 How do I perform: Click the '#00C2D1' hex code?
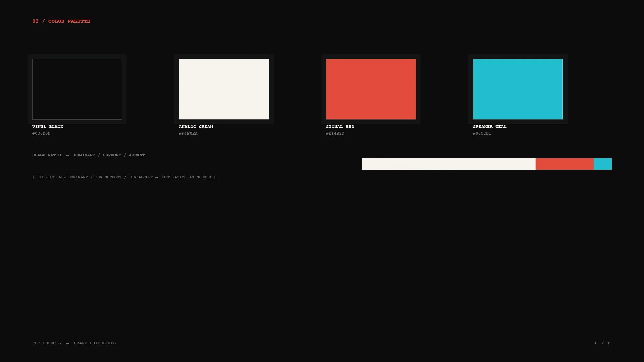(482, 133)
